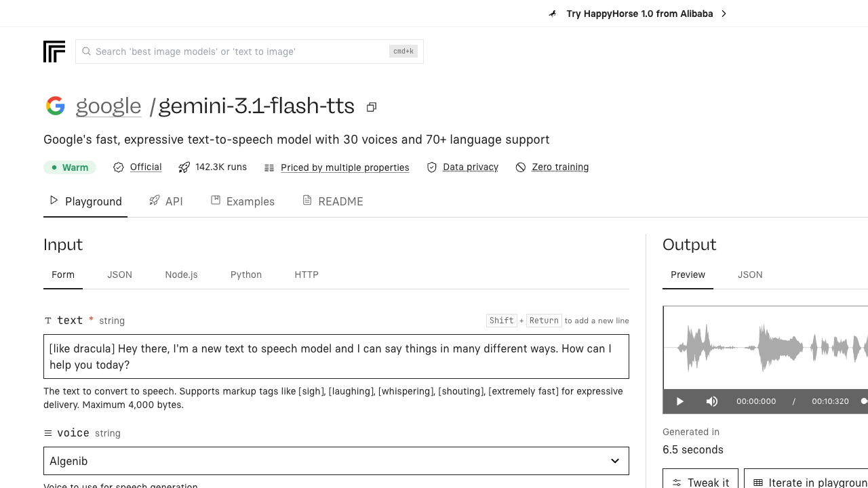The width and height of the screenshot is (868, 488).
Task: Click into the text prompt field
Action: 336,357
